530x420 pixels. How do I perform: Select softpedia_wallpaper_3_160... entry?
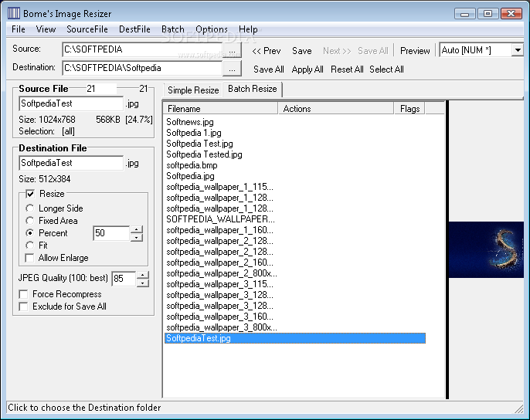coord(220,317)
